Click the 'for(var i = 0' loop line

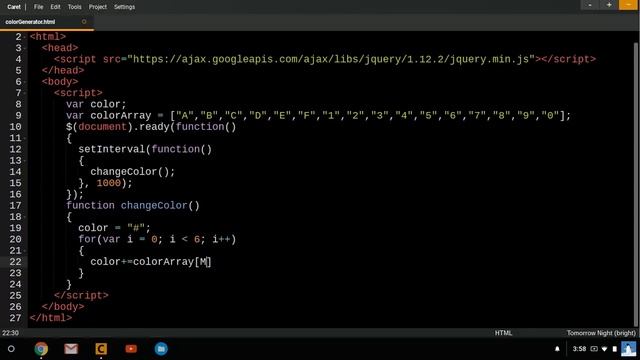157,239
